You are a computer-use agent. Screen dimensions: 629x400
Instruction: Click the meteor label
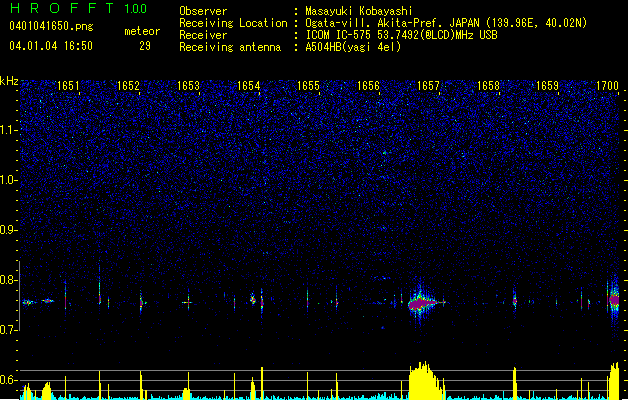pyautogui.click(x=142, y=31)
